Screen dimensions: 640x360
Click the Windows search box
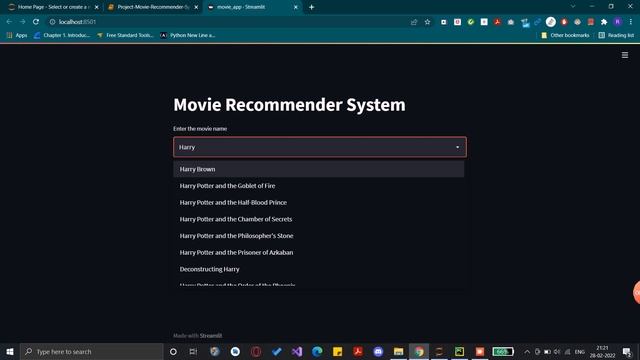point(92,351)
